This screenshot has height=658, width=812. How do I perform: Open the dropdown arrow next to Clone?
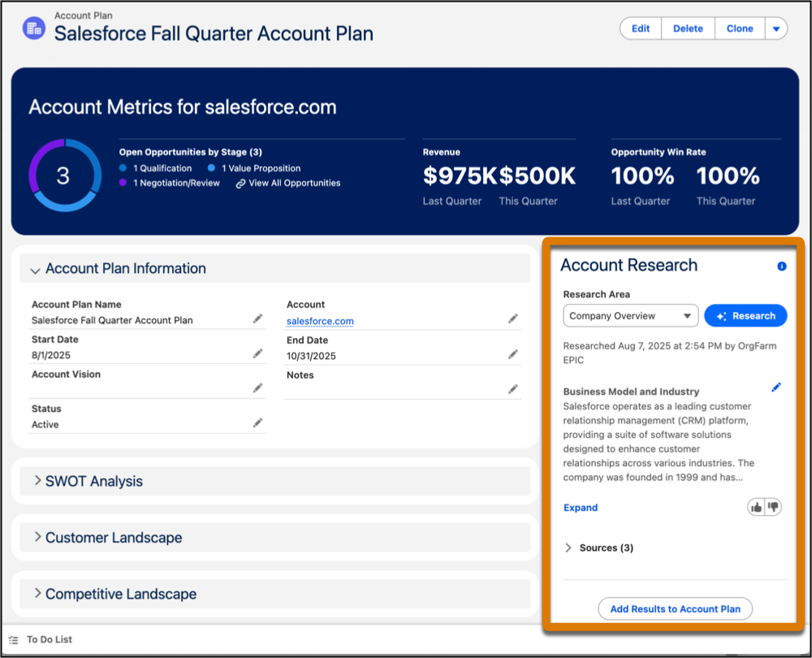point(777,28)
